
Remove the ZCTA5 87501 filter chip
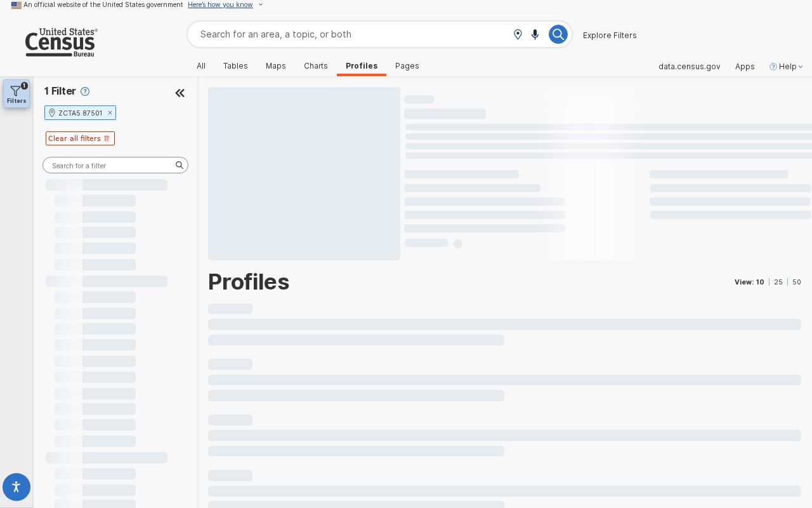coord(110,113)
